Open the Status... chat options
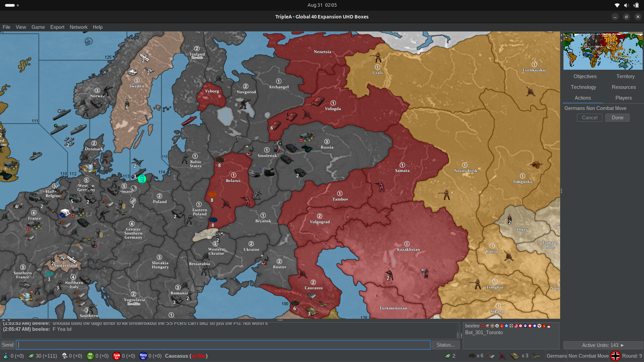The width and height of the screenshot is (644, 362). coord(445,345)
